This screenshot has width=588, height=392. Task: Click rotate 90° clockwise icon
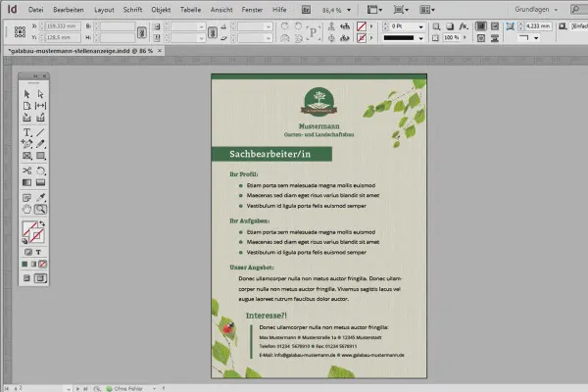coord(285,26)
